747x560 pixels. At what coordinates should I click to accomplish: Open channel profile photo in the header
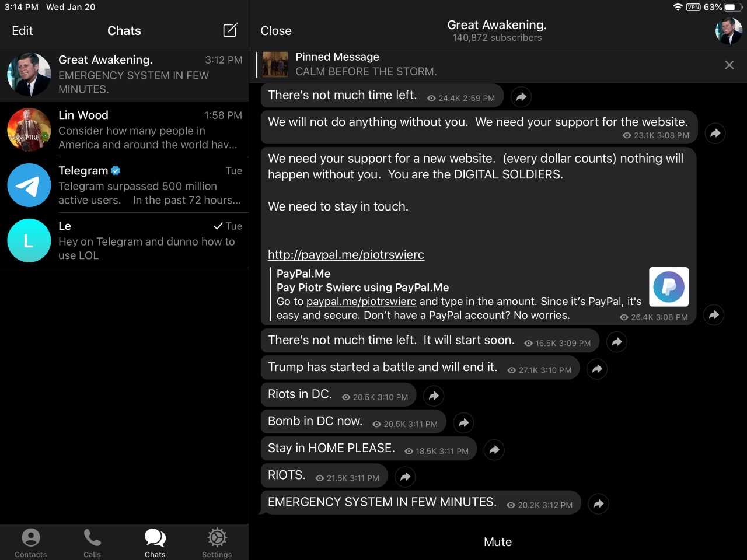pyautogui.click(x=729, y=30)
